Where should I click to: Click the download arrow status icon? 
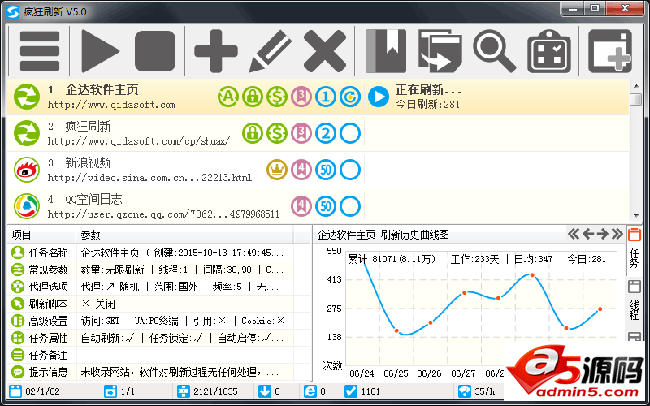pyautogui.click(x=264, y=391)
